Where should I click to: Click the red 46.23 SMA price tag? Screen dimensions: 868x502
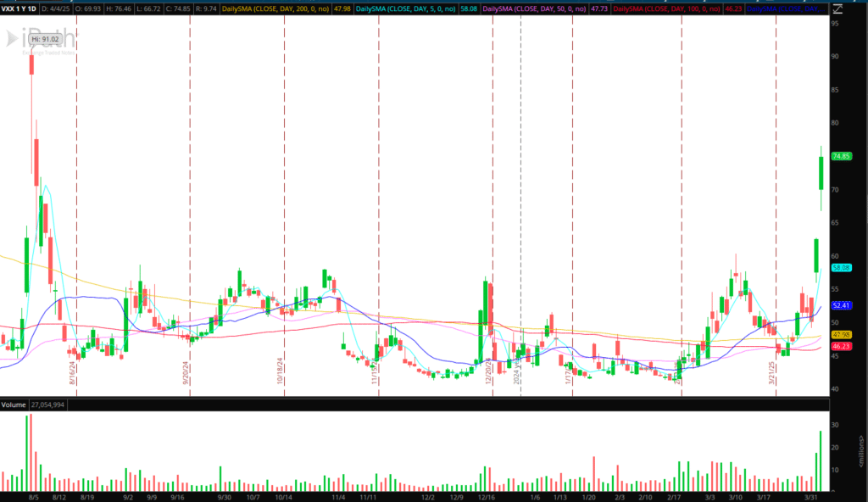[841, 346]
